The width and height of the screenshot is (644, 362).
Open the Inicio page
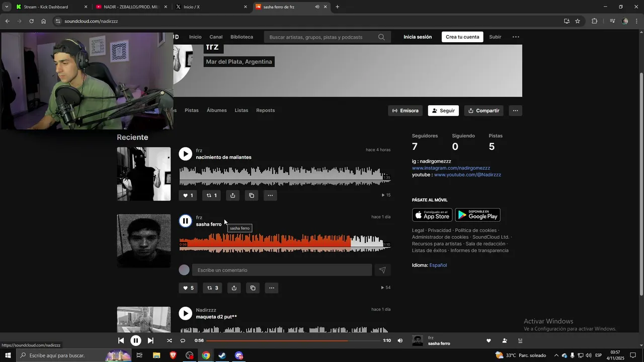click(x=195, y=37)
